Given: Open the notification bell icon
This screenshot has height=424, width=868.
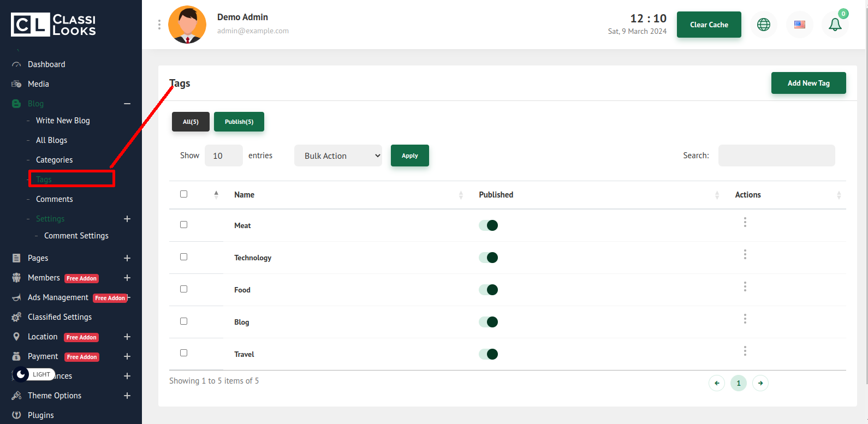Looking at the screenshot, I should pyautogui.click(x=835, y=25).
